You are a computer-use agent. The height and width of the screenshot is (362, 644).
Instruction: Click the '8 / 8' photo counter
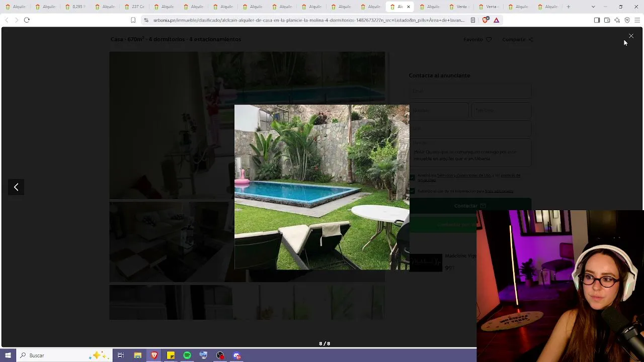click(325, 344)
